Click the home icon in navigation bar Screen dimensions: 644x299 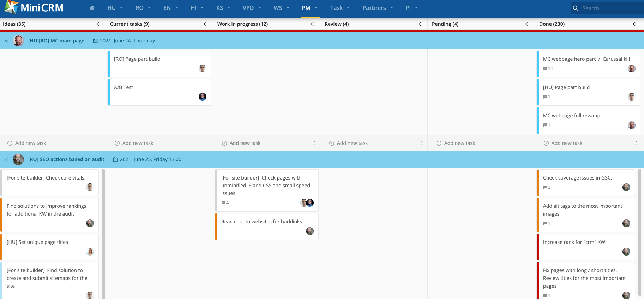[x=92, y=8]
